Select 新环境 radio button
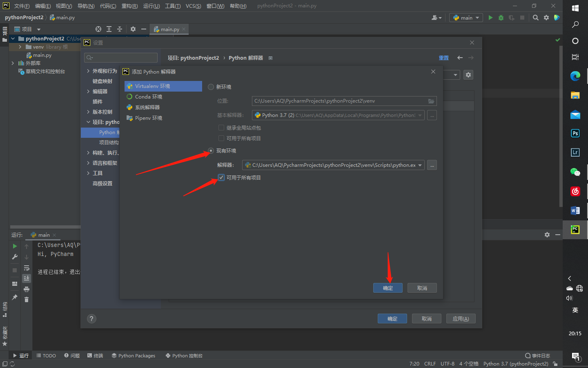588x368 pixels. click(x=211, y=87)
